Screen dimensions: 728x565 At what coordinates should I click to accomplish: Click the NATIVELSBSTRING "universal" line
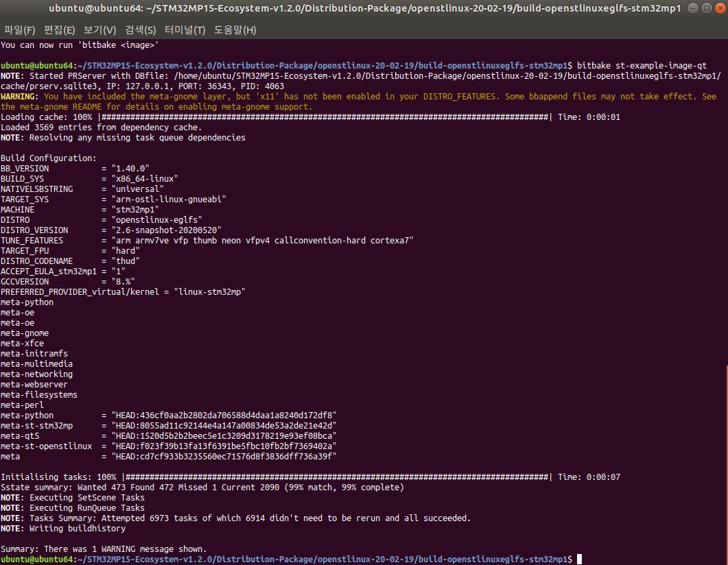pos(82,189)
